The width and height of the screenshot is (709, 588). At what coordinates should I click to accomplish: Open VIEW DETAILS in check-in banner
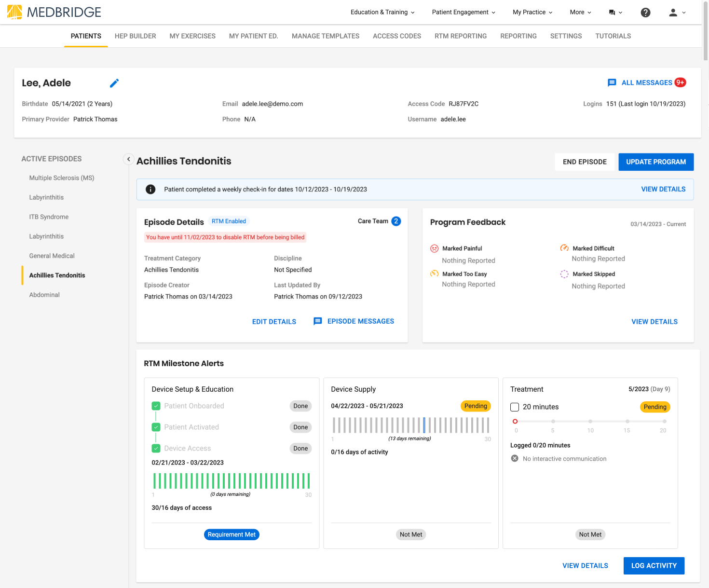coord(663,189)
